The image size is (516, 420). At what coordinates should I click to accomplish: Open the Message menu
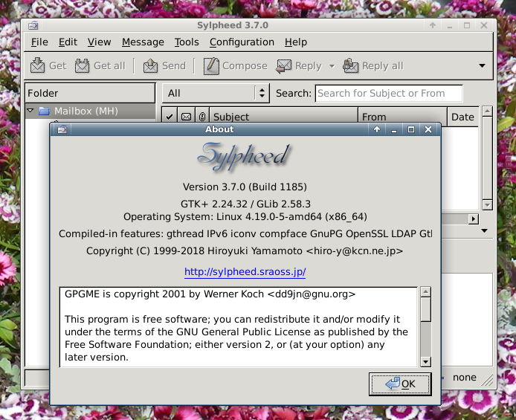(x=143, y=42)
